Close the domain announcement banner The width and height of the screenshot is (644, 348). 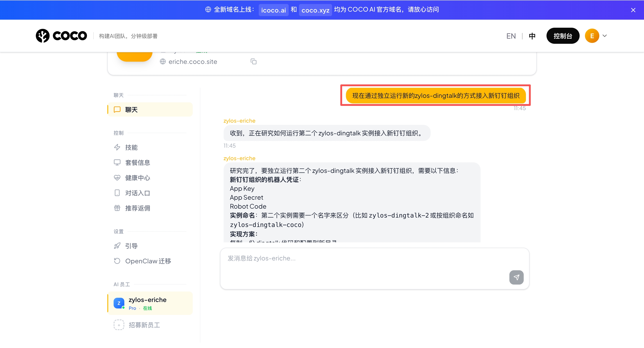click(x=633, y=10)
